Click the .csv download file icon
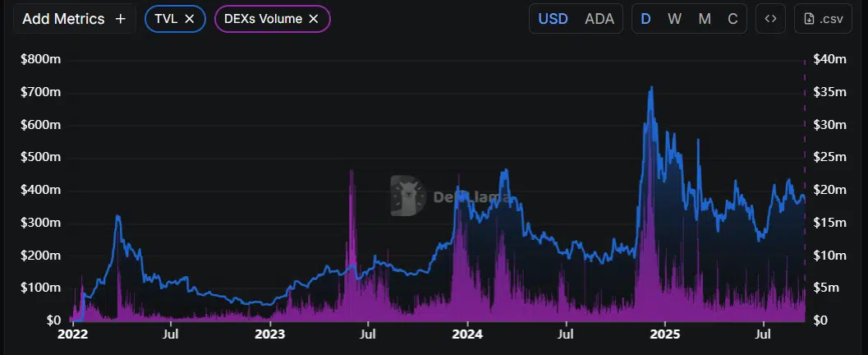Image resolution: width=868 pixels, height=355 pixels. pos(809,19)
